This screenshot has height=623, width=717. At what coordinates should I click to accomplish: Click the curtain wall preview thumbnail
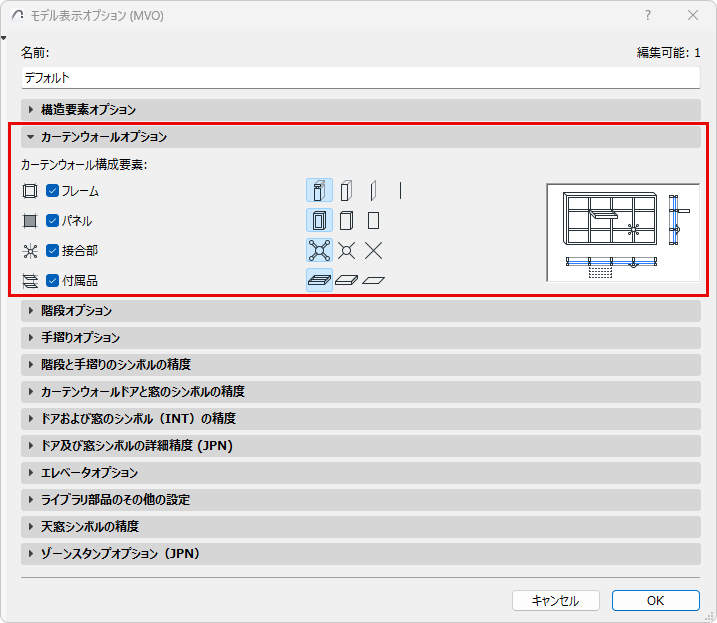pyautogui.click(x=623, y=232)
